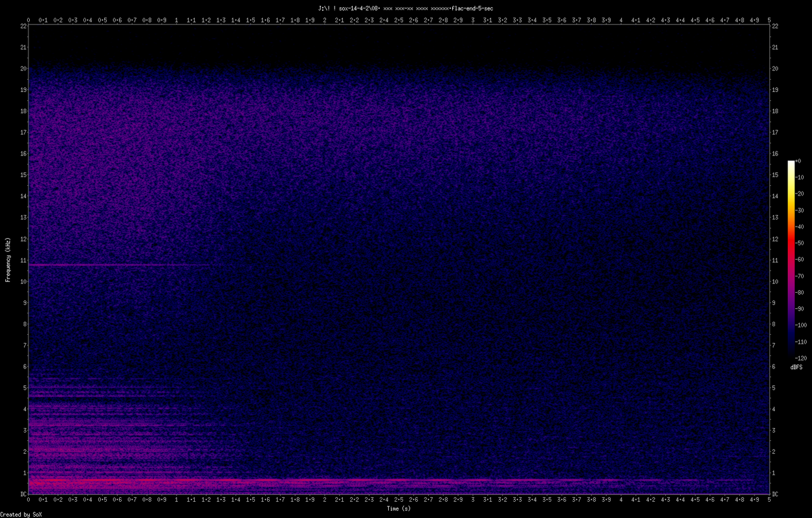This screenshot has height=518, width=812.
Task: Click the "-70" value on the dBFS legend
Action: [799, 276]
